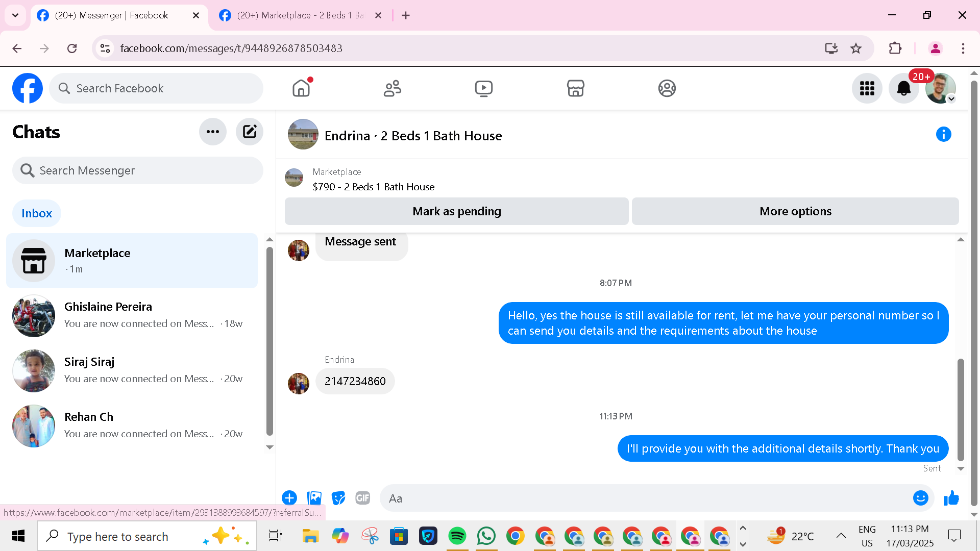The image size is (980, 551).
Task: Choose a sticker
Action: point(338,498)
